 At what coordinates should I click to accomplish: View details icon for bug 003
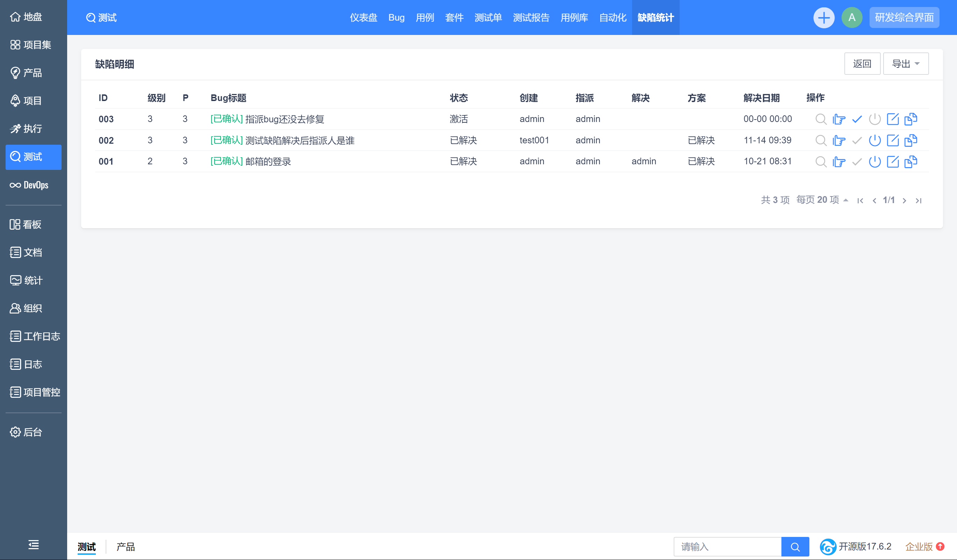(x=821, y=119)
